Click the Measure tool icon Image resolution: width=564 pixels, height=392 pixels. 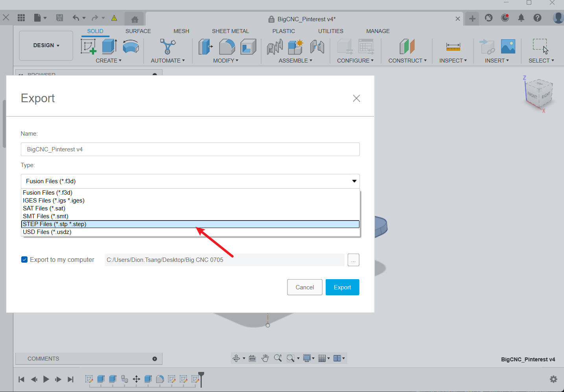point(453,47)
